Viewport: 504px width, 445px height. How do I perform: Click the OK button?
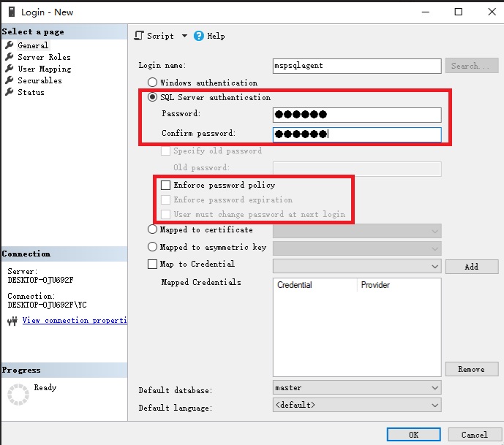pos(413,434)
